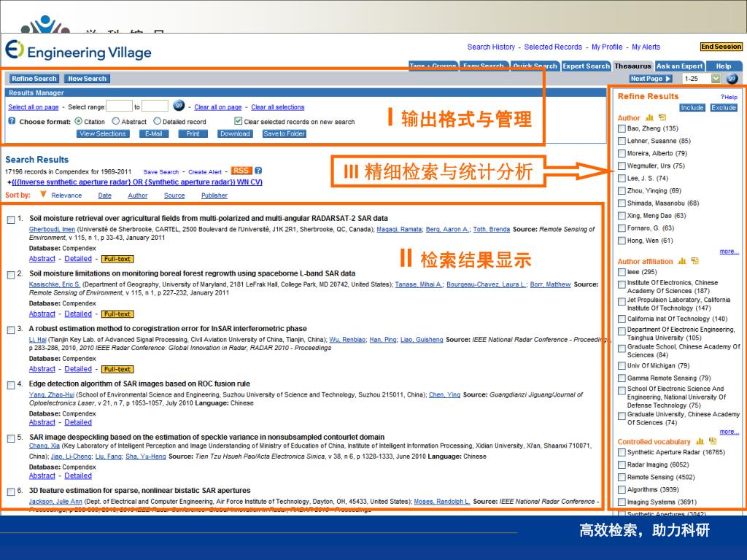The image size is (747, 560).
Task: Open the Expert Search tab
Action: pos(586,66)
